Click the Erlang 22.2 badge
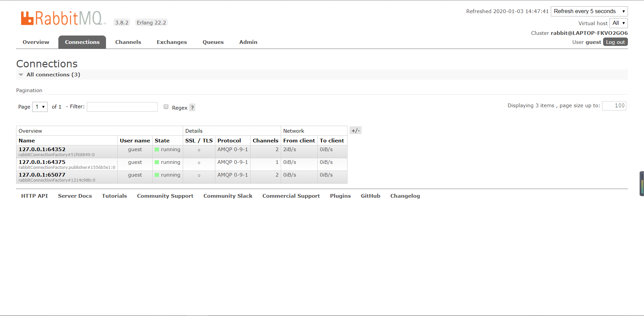Screen dimensions: 644x316 [x=151, y=22]
